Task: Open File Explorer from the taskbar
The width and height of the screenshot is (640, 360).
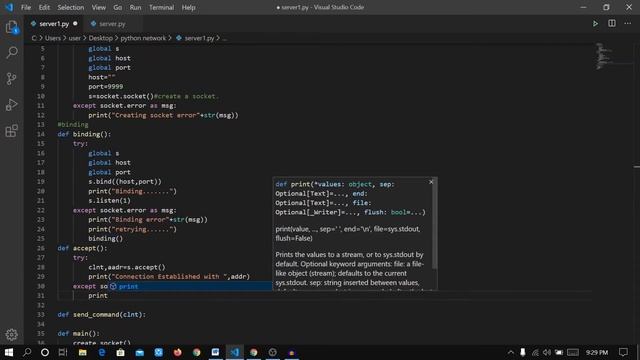Action: tap(82, 352)
